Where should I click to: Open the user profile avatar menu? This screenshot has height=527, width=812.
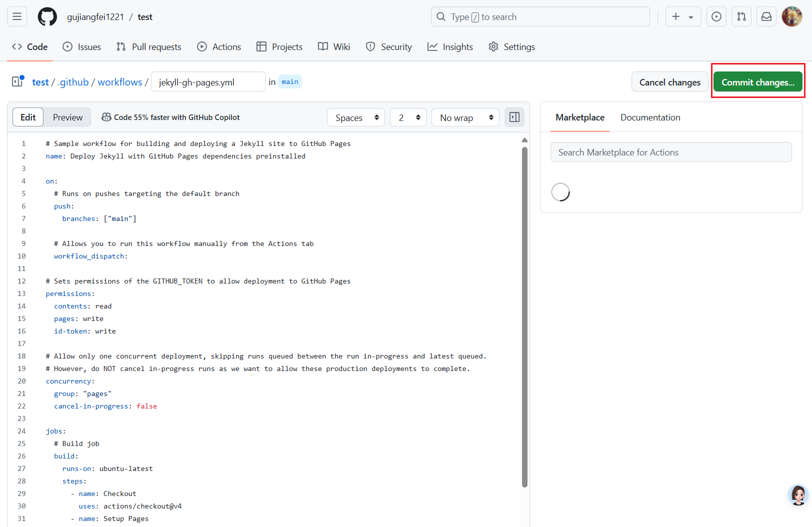coord(791,16)
